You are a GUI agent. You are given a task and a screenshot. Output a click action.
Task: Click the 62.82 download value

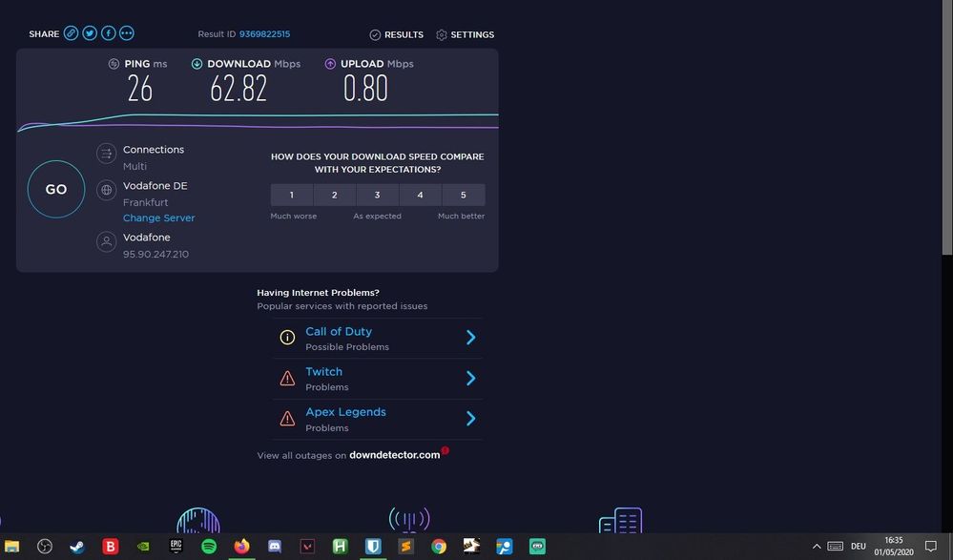click(238, 89)
